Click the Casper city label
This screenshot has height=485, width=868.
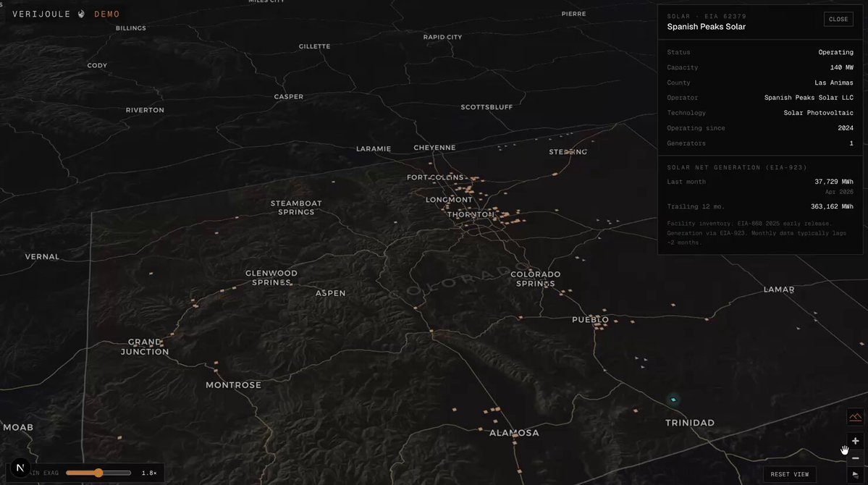click(288, 96)
